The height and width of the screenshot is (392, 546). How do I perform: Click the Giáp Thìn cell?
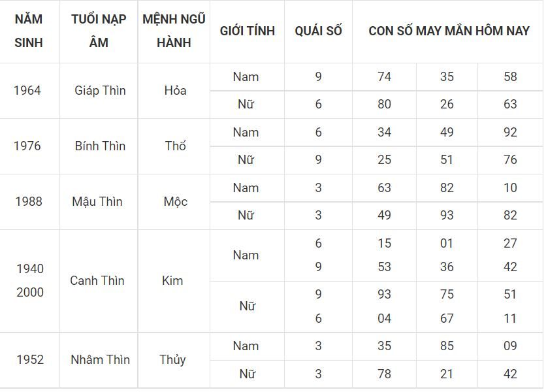[100, 91]
